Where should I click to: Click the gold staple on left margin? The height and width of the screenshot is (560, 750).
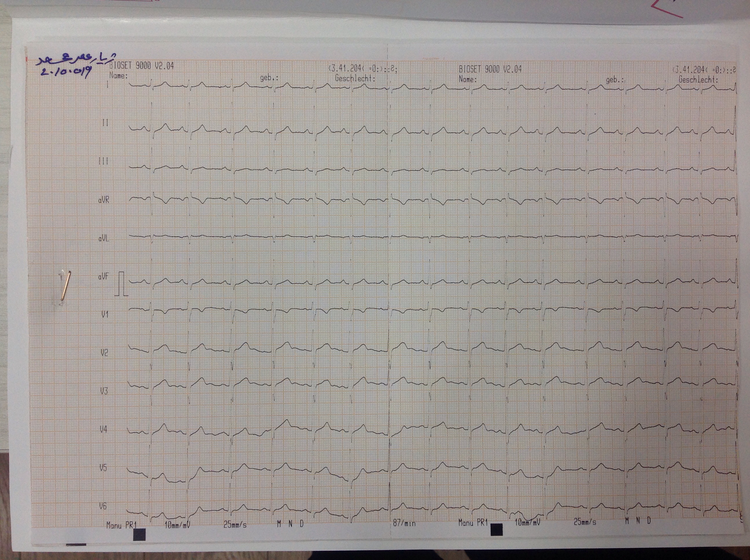66,285
